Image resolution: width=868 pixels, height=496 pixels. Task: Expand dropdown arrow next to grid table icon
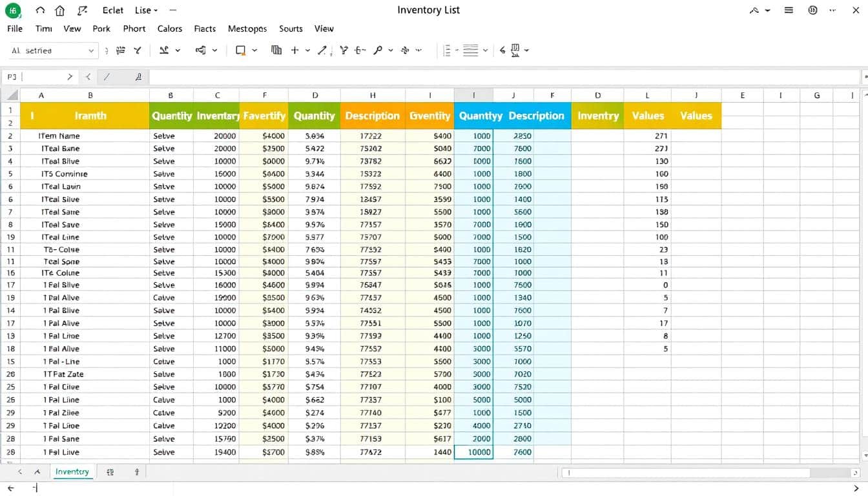point(526,50)
